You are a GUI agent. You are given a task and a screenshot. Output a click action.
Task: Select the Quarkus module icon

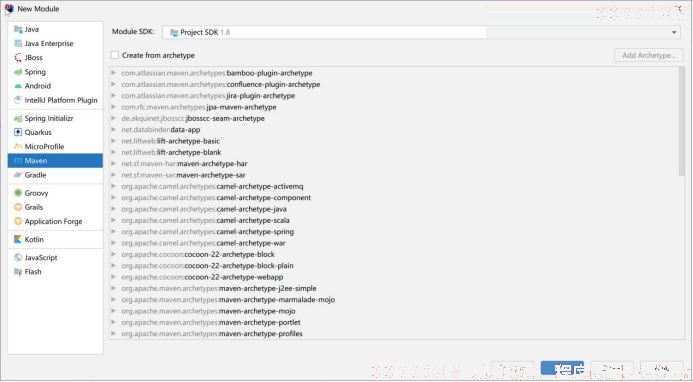click(18, 132)
